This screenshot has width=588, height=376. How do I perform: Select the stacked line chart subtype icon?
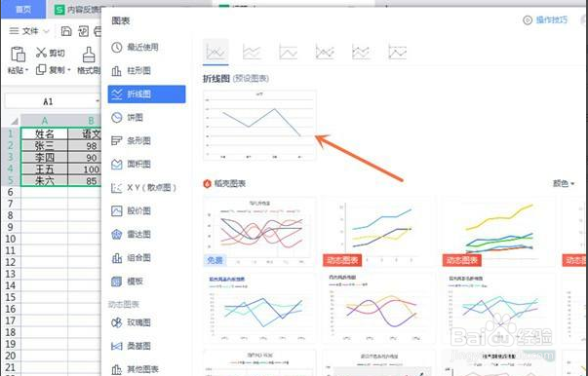[252, 52]
